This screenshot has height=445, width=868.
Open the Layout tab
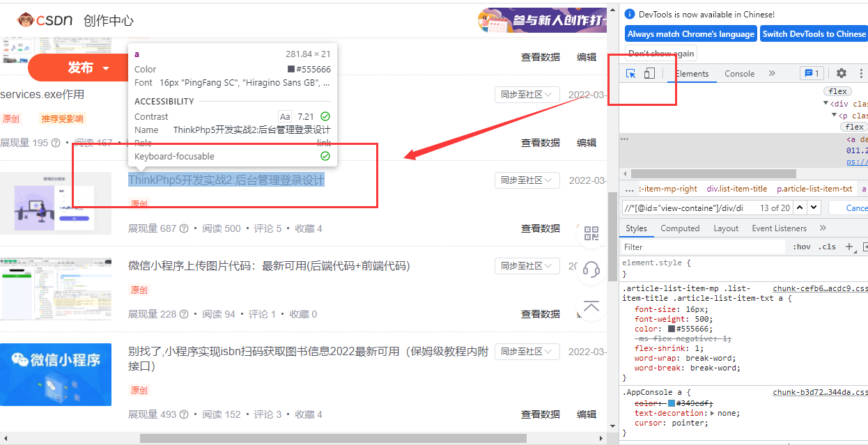pos(726,228)
